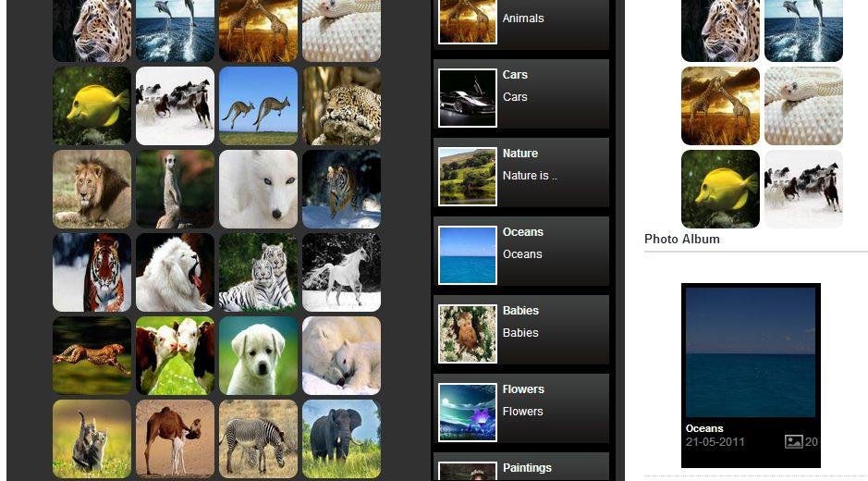Open the Nature album title link
Image resolution: width=868 pixels, height=481 pixels.
(520, 153)
